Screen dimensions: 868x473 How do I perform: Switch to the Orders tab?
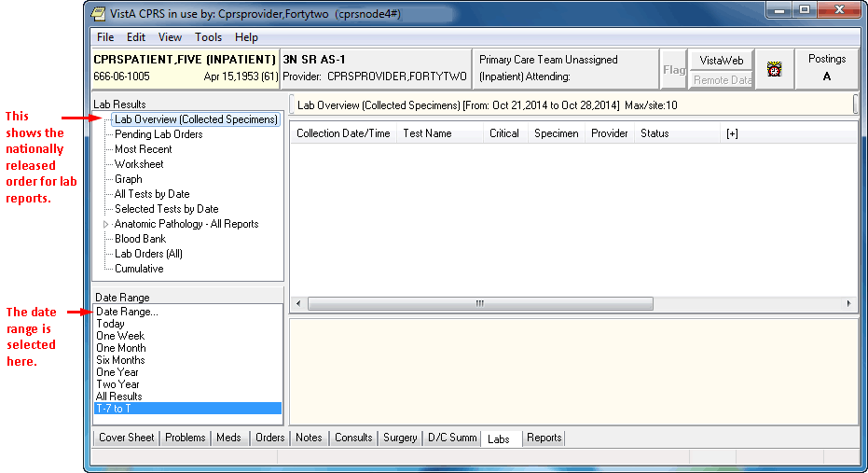[x=269, y=438]
